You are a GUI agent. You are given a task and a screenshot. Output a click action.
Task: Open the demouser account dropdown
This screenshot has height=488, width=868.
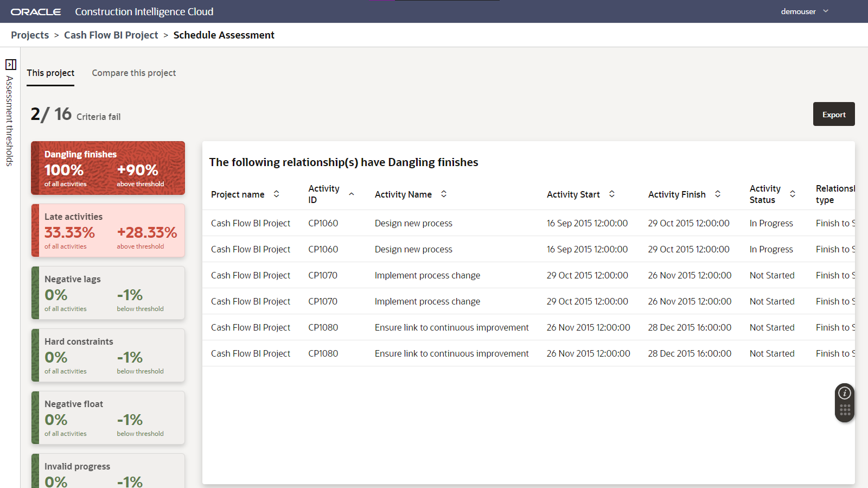pyautogui.click(x=805, y=11)
